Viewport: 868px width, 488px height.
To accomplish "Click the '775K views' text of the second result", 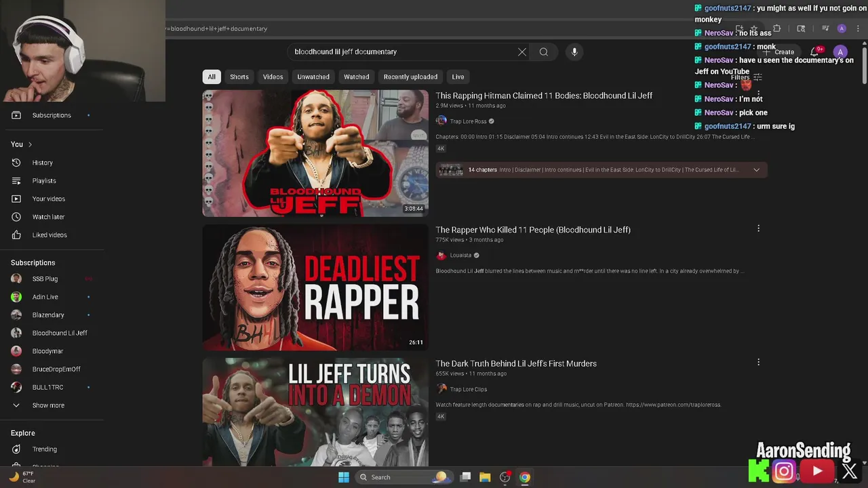I will point(450,240).
